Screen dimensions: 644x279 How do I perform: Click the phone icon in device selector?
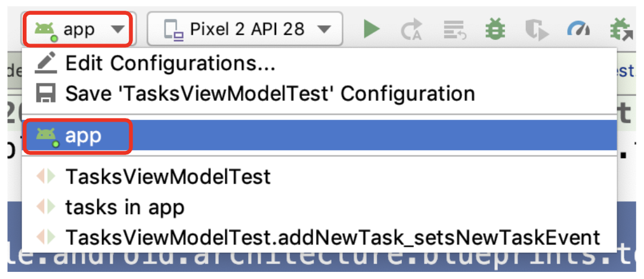[x=173, y=29]
